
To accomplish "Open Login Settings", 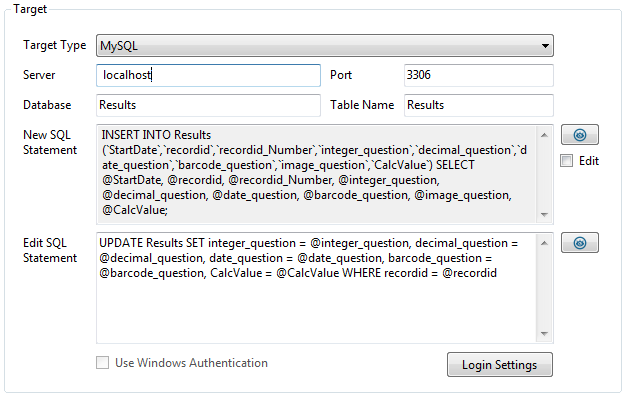I will [x=499, y=365].
